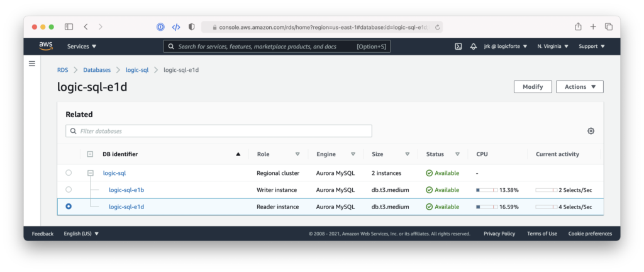Collapse the logic-sql cluster tree
The width and height of the screenshot is (644, 272).
(x=90, y=173)
